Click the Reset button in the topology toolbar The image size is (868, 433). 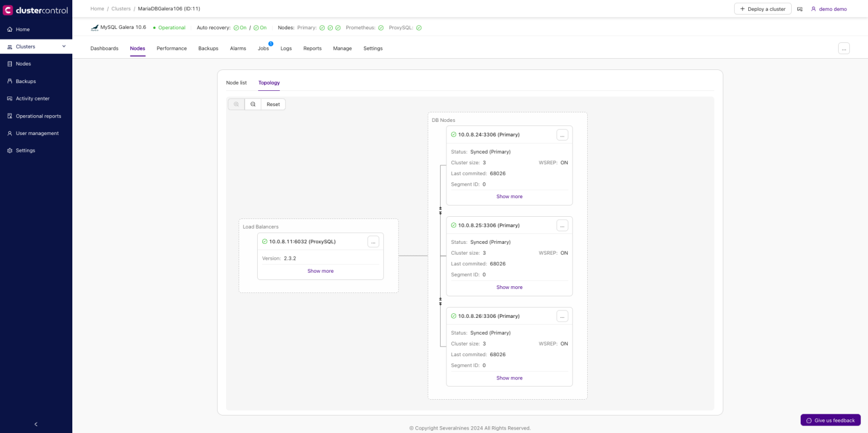click(x=273, y=104)
